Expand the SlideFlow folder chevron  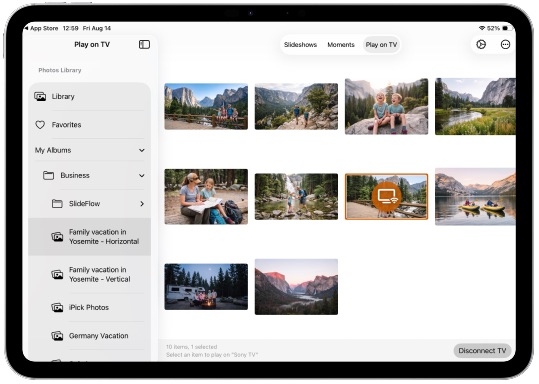[142, 204]
